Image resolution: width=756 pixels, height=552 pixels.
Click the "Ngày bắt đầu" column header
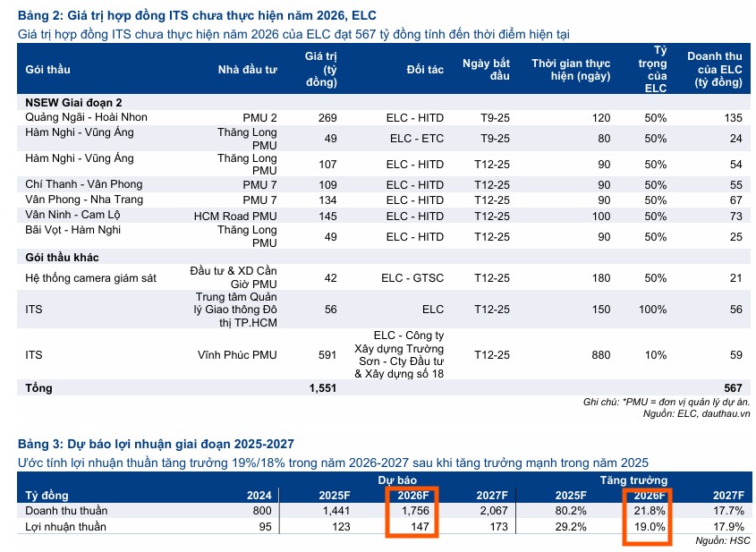point(487,69)
